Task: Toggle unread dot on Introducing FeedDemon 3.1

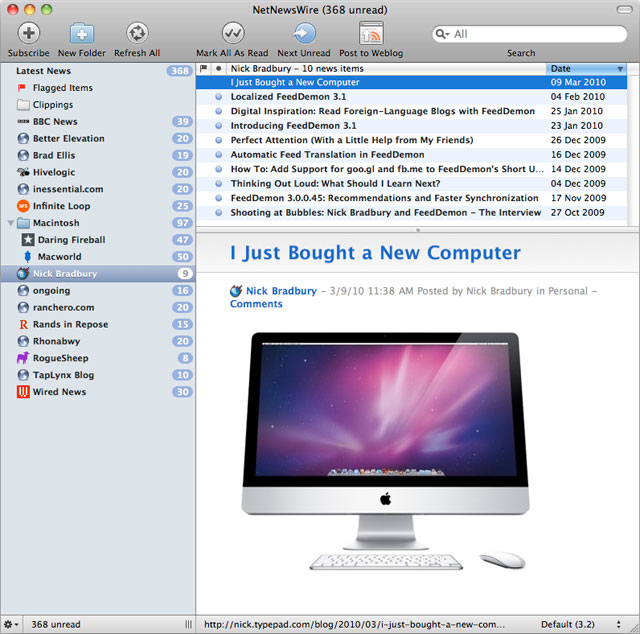Action: point(219,126)
